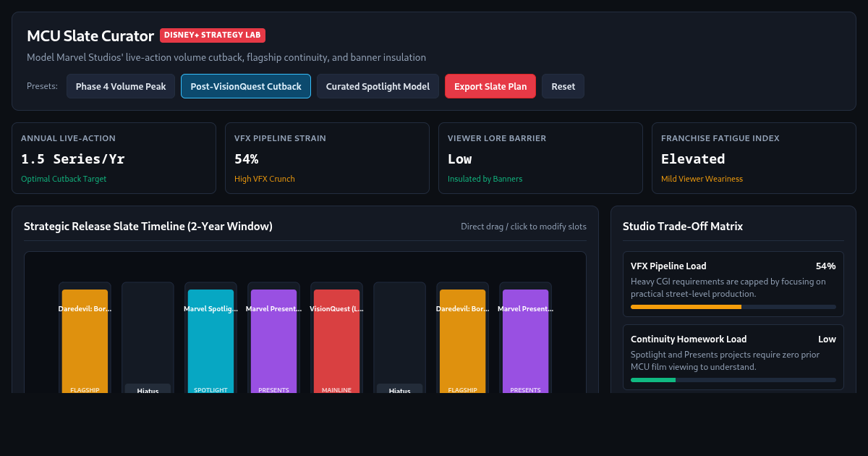Select the red VisionQuest mainline slot
The image size is (868, 456).
(336, 341)
